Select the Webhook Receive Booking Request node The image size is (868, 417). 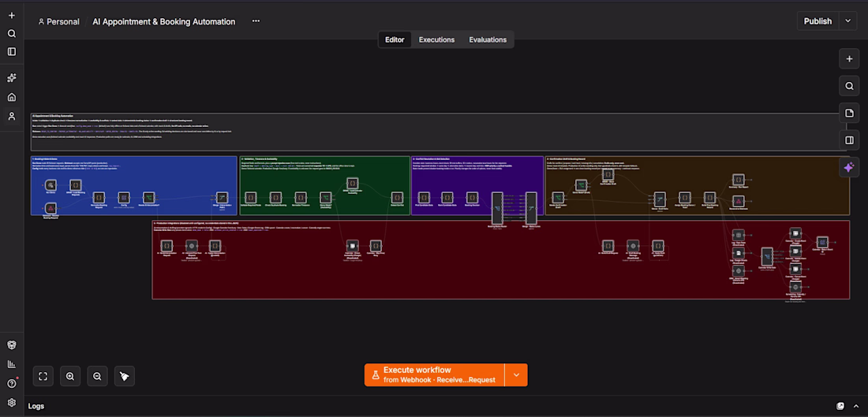coord(51,208)
